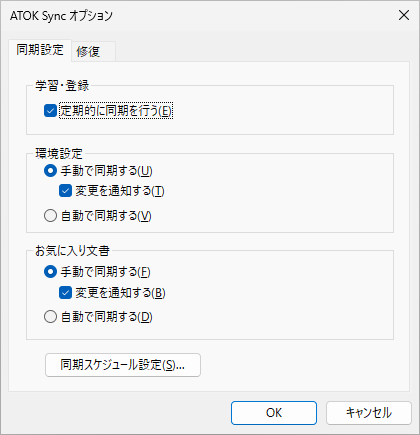Click the 環境設定 group heading
This screenshot has width=420, height=435.
point(59,154)
